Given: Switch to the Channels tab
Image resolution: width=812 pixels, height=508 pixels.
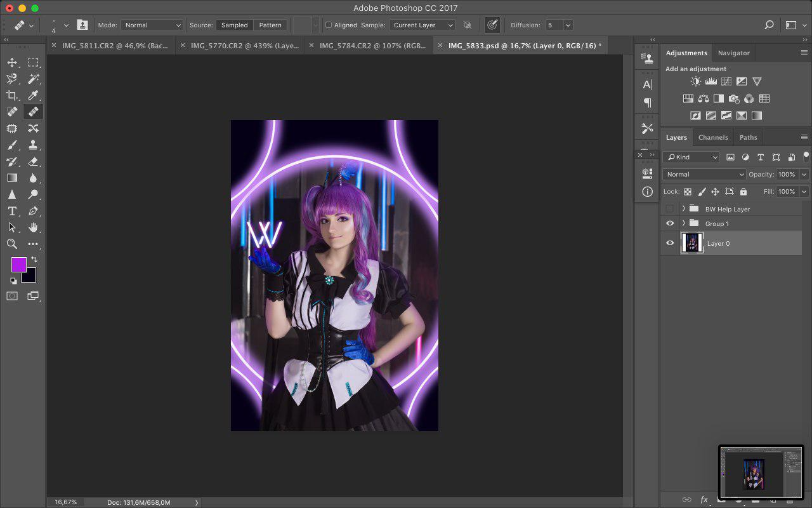Looking at the screenshot, I should tap(713, 137).
